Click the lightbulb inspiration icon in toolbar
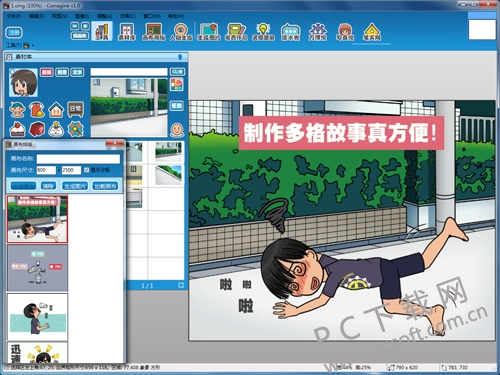The image size is (500, 375). 263,32
